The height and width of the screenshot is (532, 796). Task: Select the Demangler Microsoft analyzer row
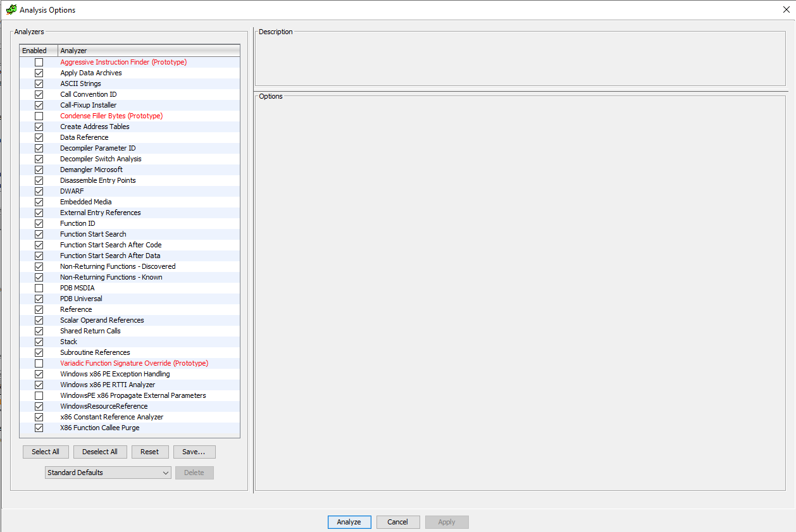[x=130, y=170]
